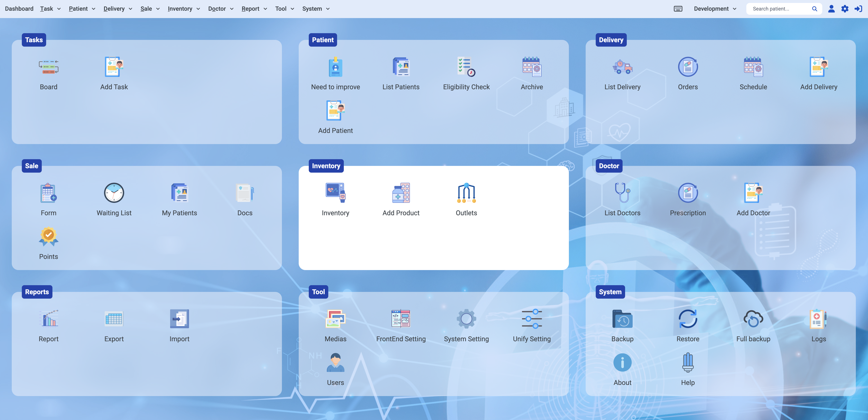Open the Full backup cloud icon
The height and width of the screenshot is (420, 868).
pos(753,319)
